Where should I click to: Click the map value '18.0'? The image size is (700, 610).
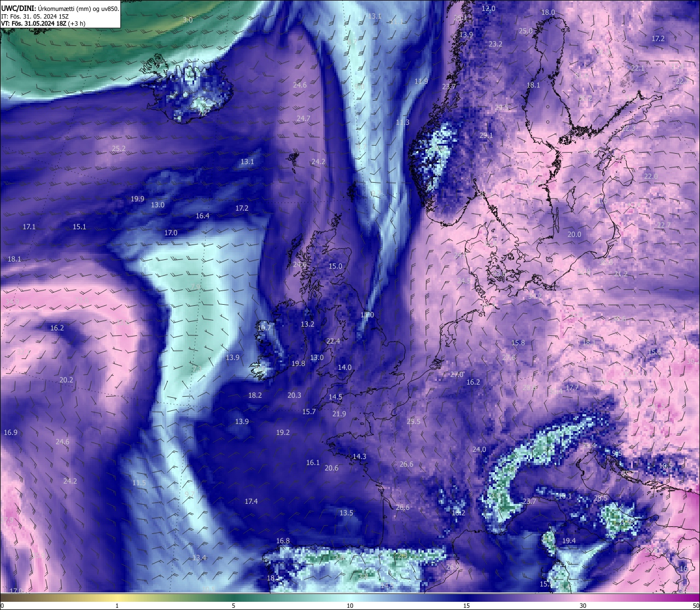[x=548, y=12]
